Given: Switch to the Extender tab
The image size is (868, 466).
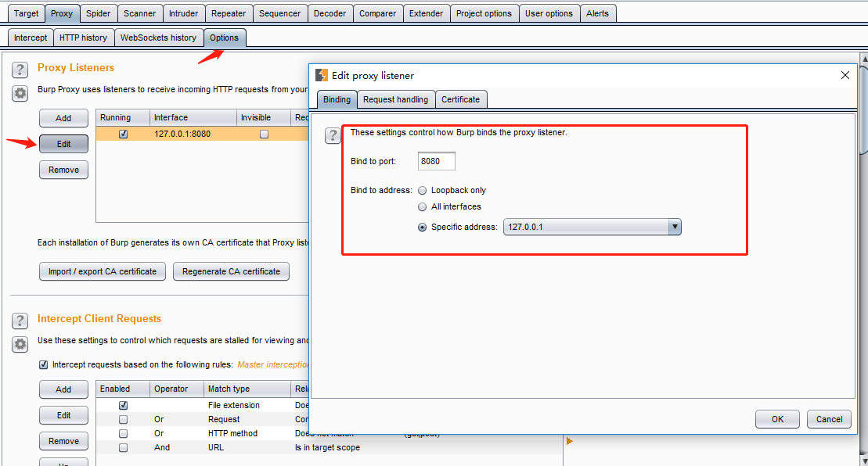Looking at the screenshot, I should pyautogui.click(x=427, y=13).
